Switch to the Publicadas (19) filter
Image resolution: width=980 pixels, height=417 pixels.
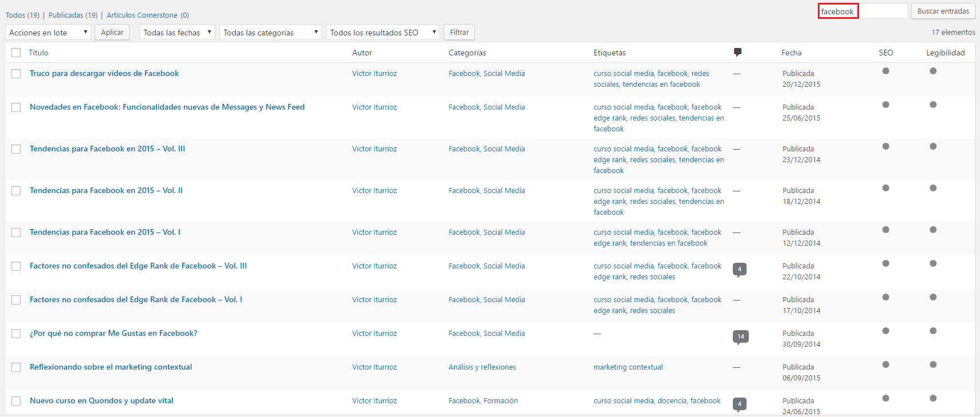[72, 15]
